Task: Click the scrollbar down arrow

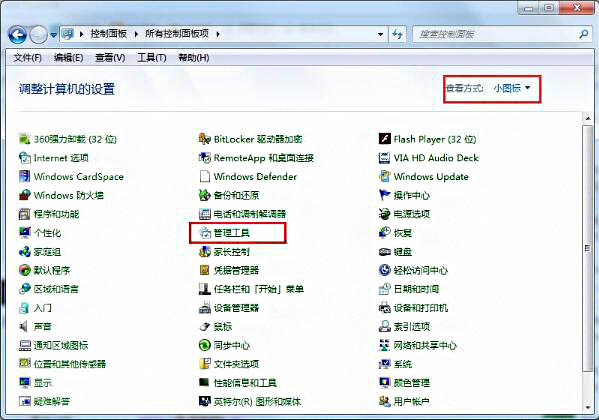Action: point(588,407)
